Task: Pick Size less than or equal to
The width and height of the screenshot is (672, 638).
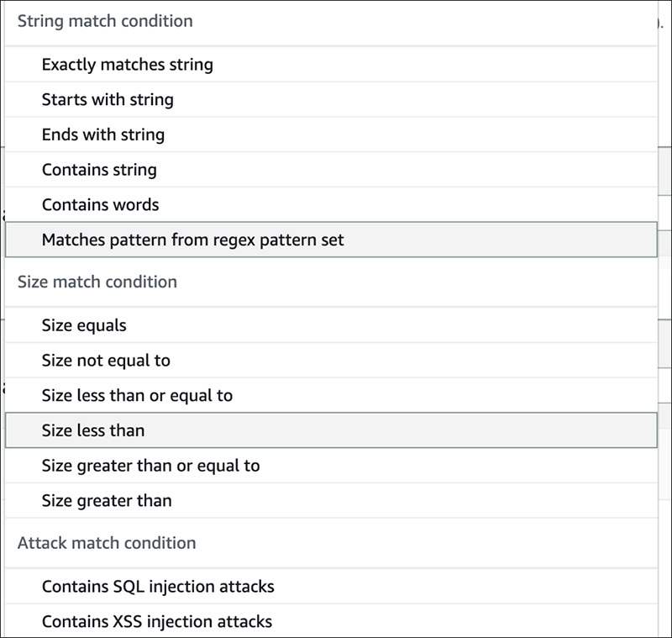Action: pos(137,396)
